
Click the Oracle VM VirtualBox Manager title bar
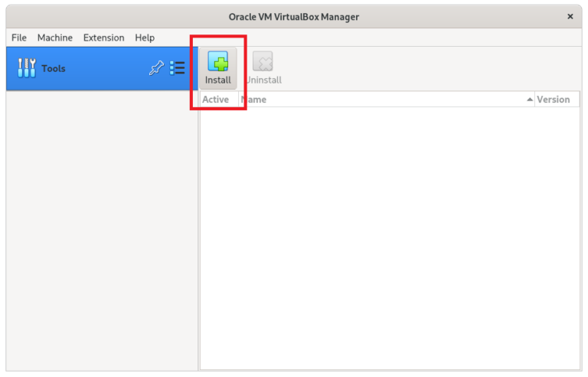click(293, 16)
